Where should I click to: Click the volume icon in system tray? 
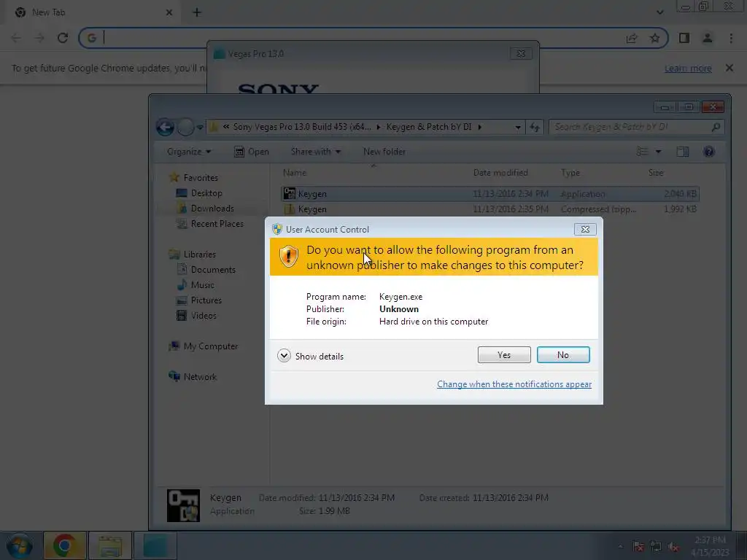click(x=673, y=547)
